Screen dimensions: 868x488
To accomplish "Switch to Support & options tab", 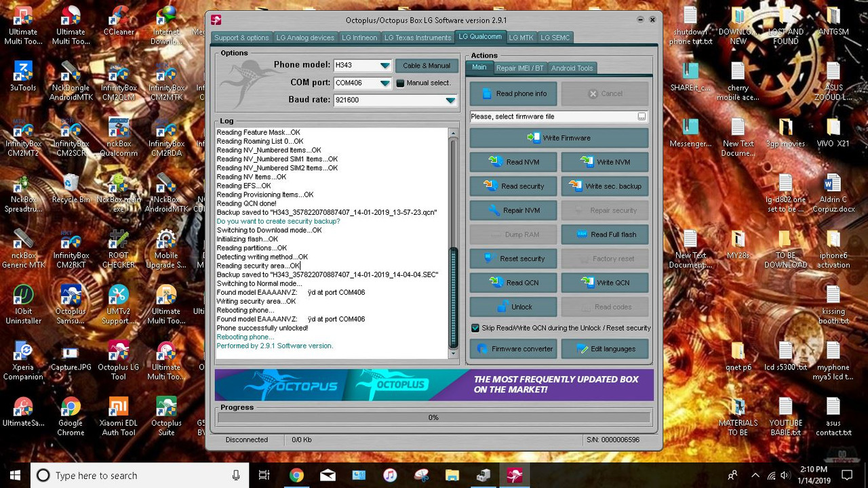I will [241, 38].
